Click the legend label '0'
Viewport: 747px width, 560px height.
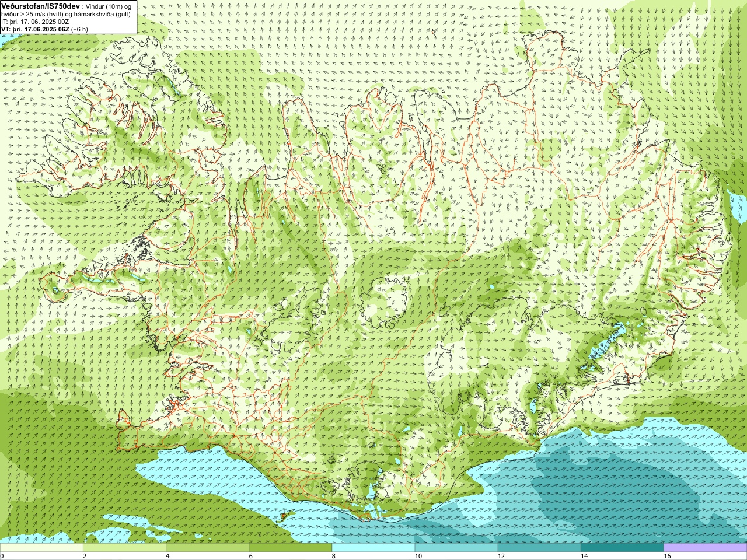coord(2,556)
